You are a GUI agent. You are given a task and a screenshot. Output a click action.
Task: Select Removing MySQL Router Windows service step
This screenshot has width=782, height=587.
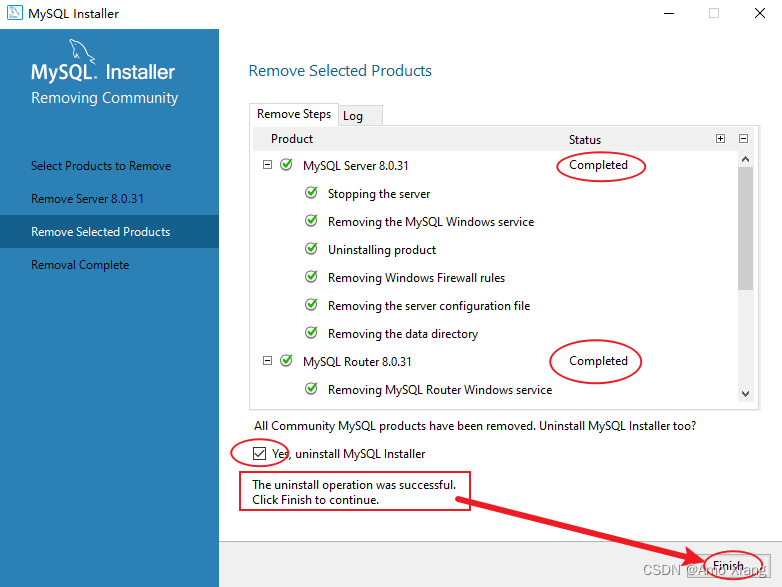tap(440, 390)
